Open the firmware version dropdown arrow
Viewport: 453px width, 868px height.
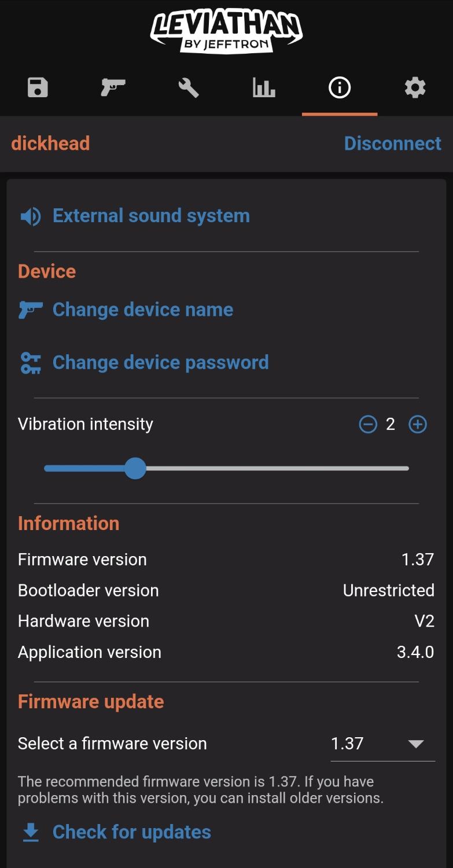point(416,744)
